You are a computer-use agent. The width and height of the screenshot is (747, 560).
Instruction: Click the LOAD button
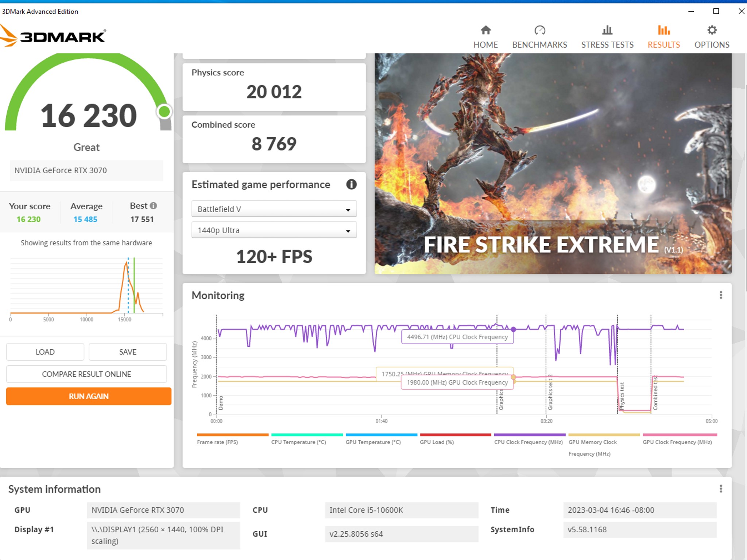tap(45, 352)
